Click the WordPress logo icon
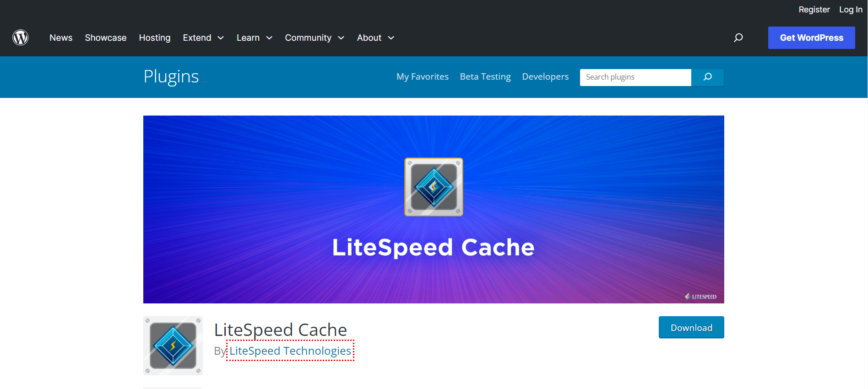The width and height of the screenshot is (868, 389). tap(21, 38)
